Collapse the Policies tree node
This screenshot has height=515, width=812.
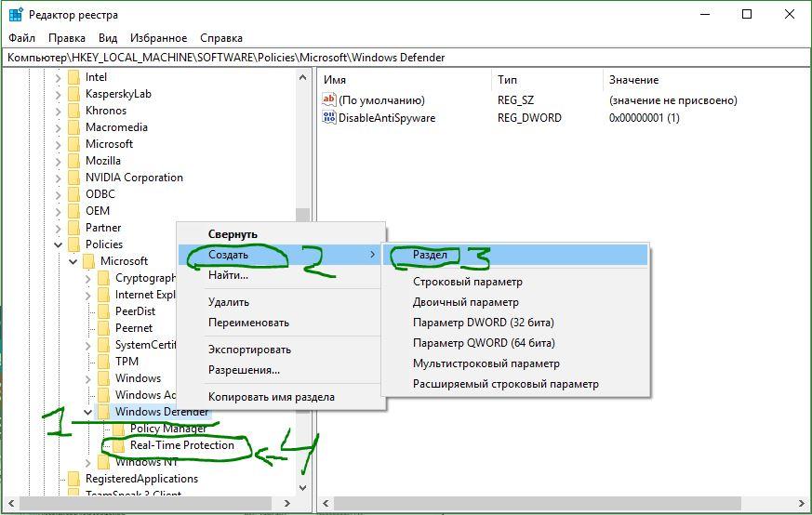point(58,244)
